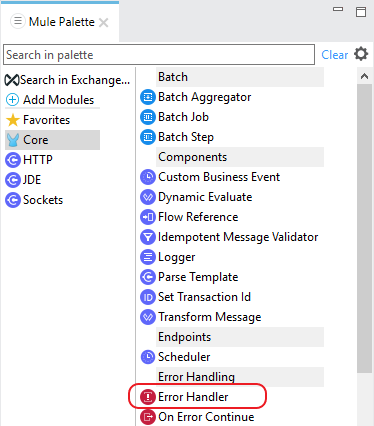Open Search in Exchange
This screenshot has height=426, width=374.
(67, 80)
